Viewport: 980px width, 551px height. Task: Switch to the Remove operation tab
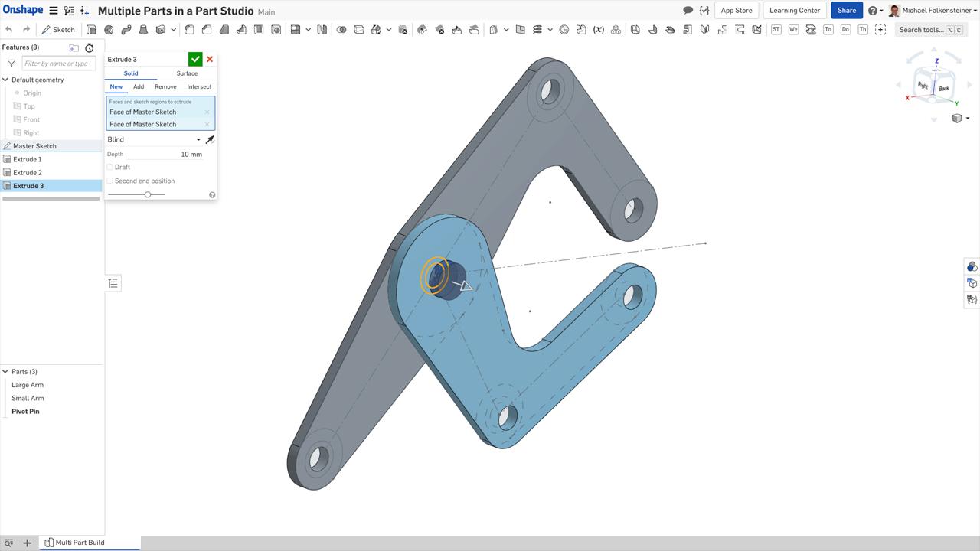pos(165,86)
